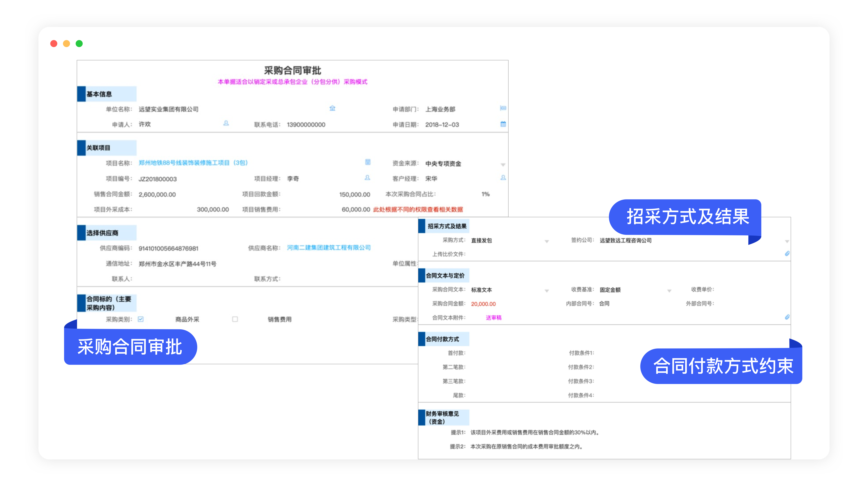Click the 项目回款金额 value 150,000.00
This screenshot has width=868, height=486.
(x=355, y=194)
